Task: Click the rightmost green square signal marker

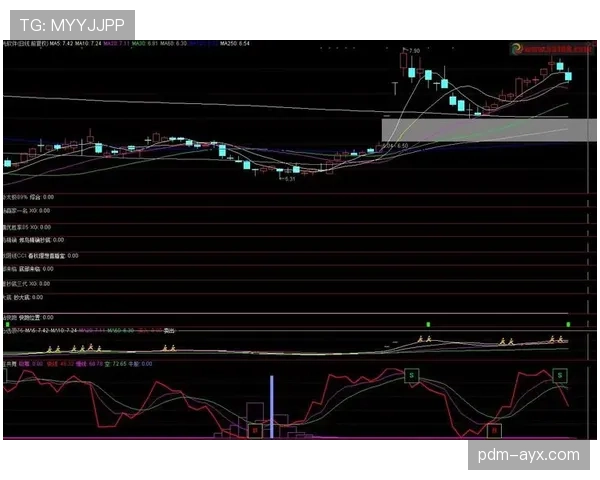Action: coord(570,325)
